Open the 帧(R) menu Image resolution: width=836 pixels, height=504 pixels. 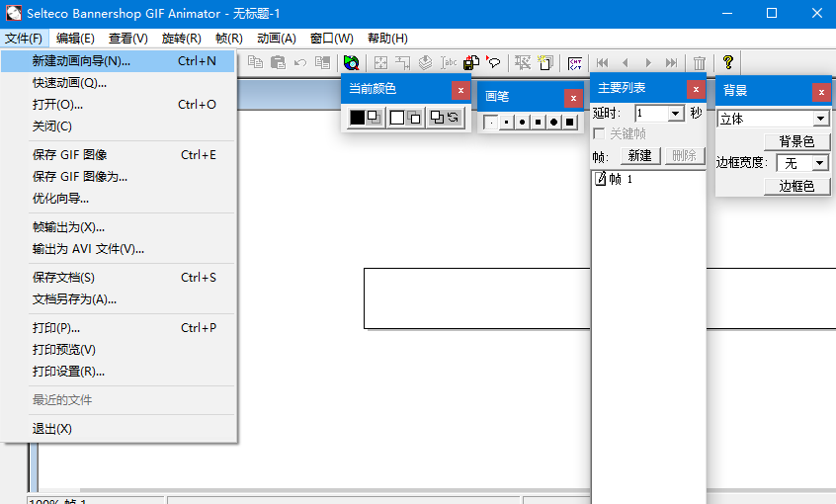click(229, 39)
